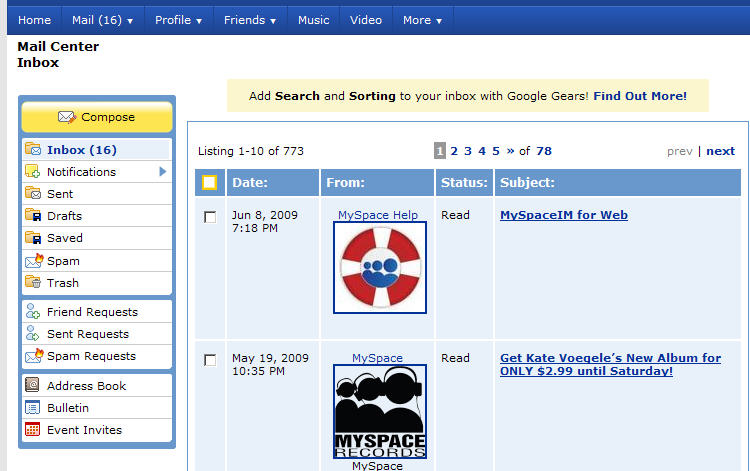The image size is (750, 471).
Task: Open the MySpace Records avatar image
Action: (x=380, y=411)
